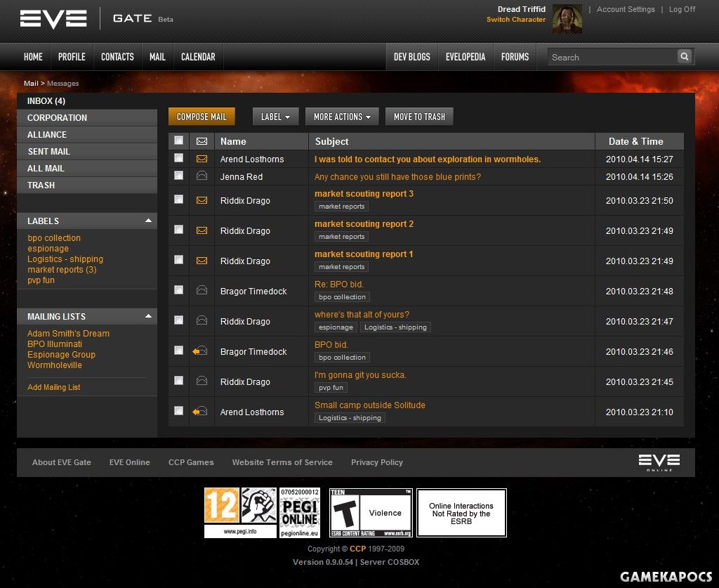Click Online Interactions Not Rated notice
This screenshot has width=719, height=588.
pyautogui.click(x=461, y=513)
